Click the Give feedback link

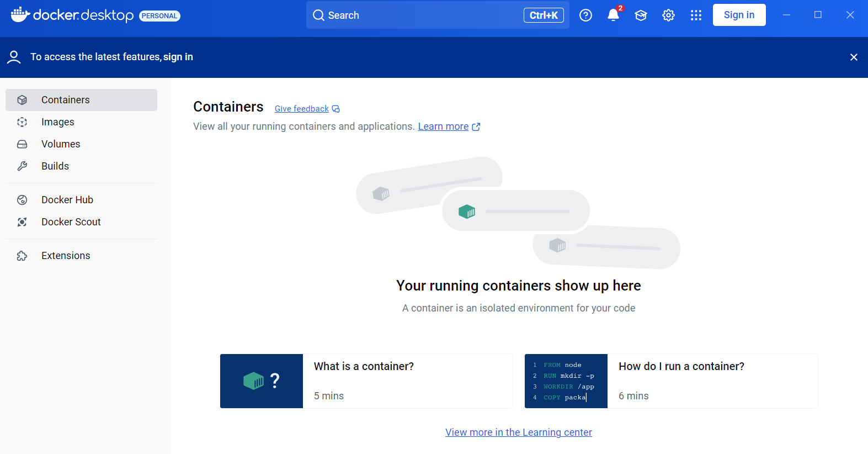click(x=301, y=109)
